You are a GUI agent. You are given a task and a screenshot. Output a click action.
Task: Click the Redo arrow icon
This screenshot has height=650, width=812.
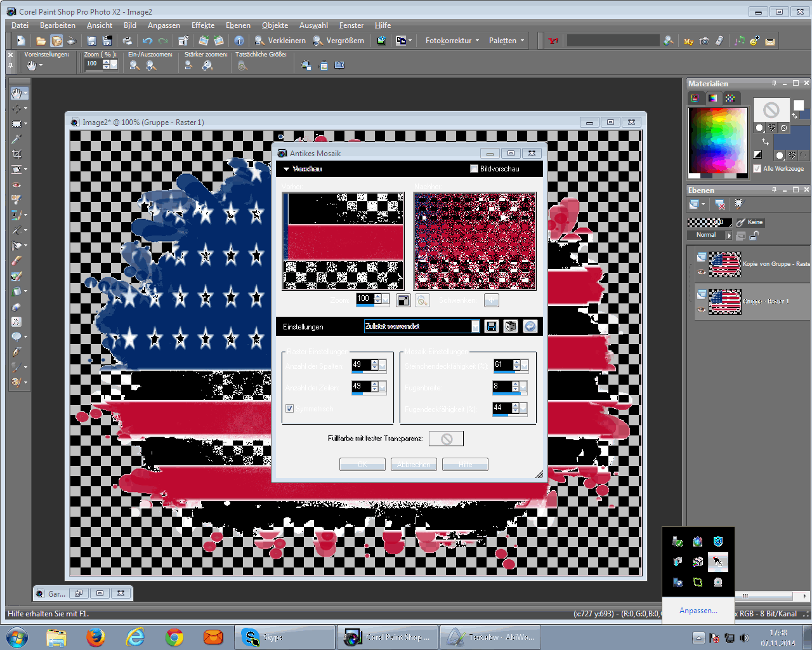click(163, 41)
